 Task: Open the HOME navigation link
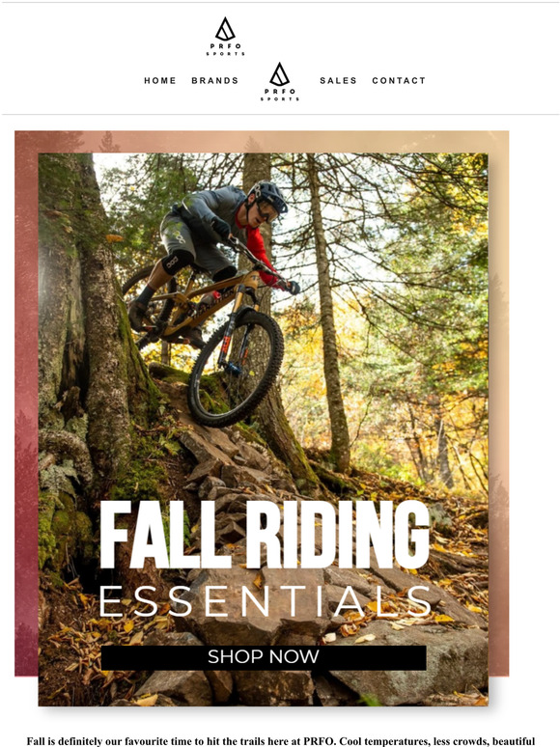pyautogui.click(x=160, y=80)
